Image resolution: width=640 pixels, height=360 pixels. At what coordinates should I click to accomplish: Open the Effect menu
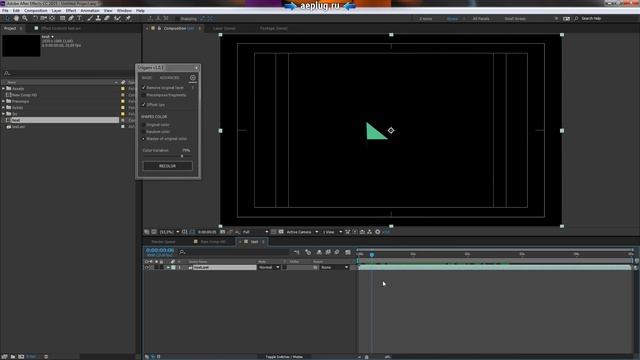click(x=71, y=11)
